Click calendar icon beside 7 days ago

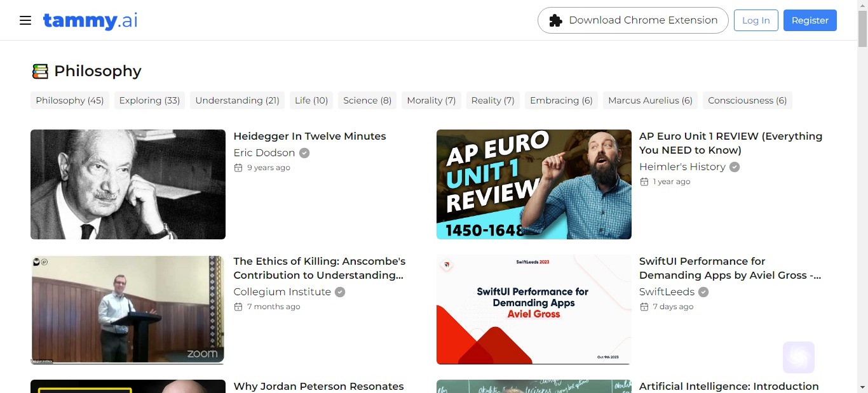pyautogui.click(x=644, y=307)
